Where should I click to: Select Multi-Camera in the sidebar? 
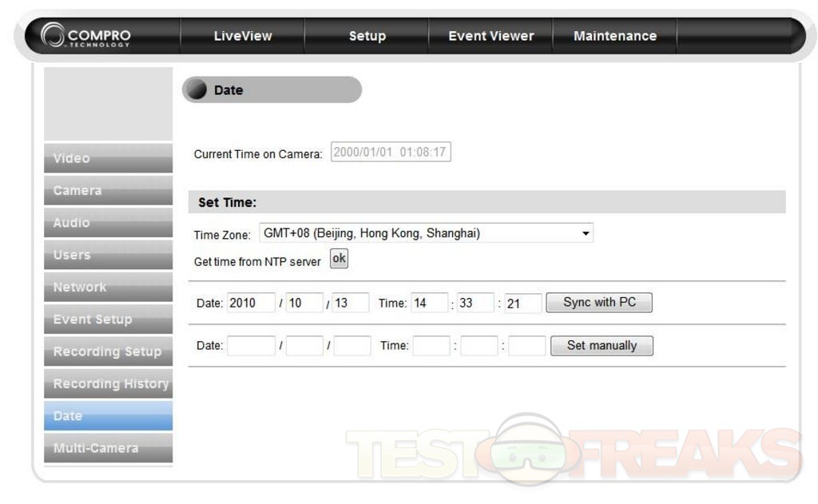click(x=108, y=448)
